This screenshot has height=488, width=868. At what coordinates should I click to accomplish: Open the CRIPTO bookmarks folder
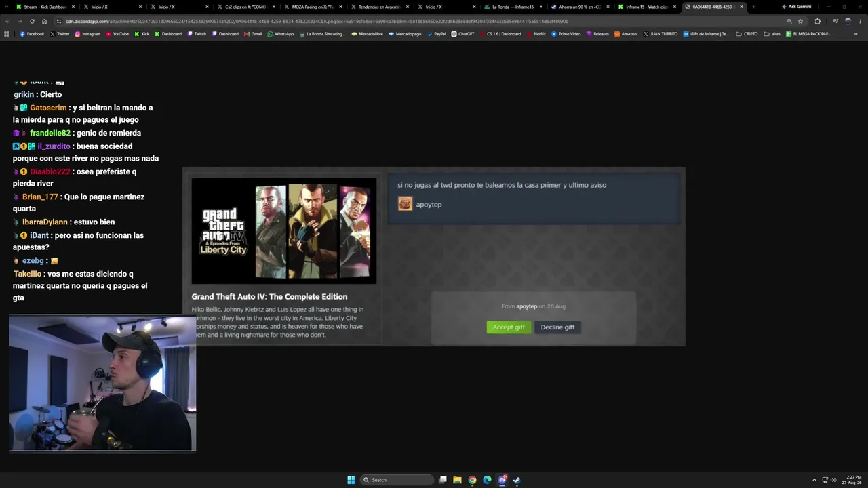(747, 34)
